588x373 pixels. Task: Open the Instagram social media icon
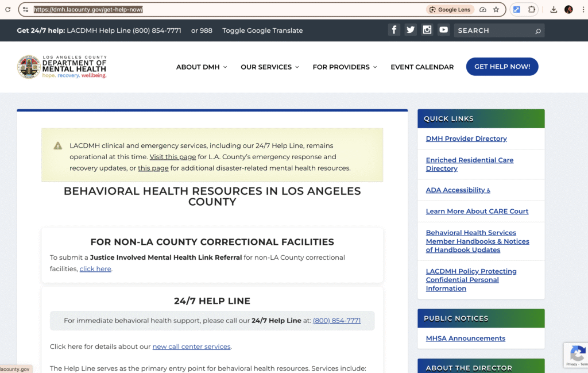coord(427,30)
